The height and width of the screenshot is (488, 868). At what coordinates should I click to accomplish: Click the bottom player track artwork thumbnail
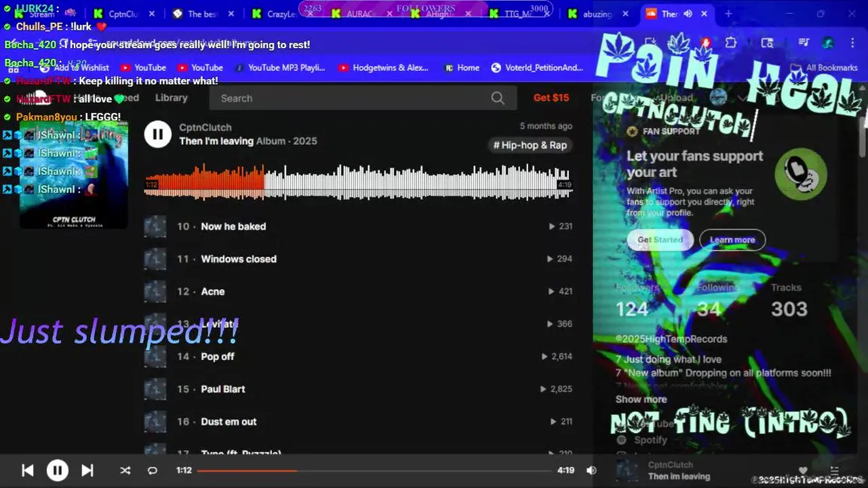pos(627,470)
